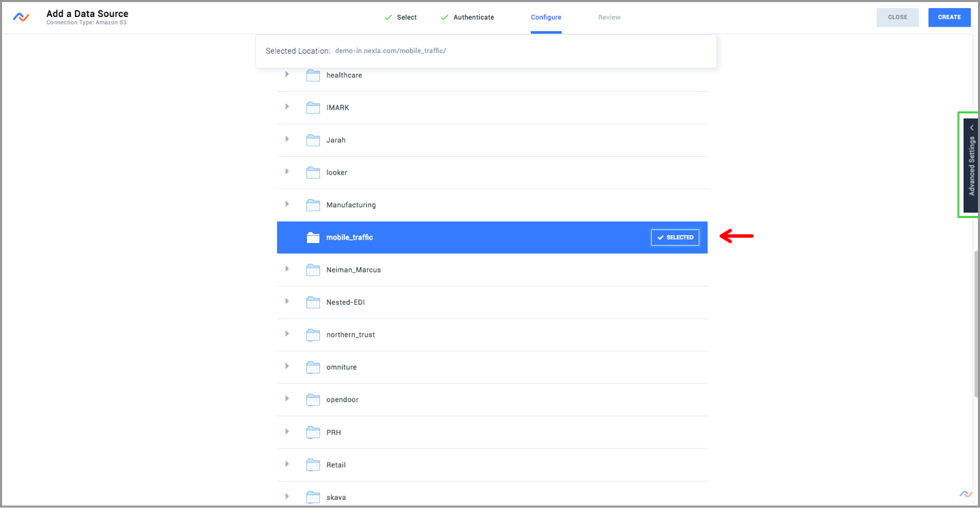Click the Nexla logo in the header

pyautogui.click(x=21, y=17)
